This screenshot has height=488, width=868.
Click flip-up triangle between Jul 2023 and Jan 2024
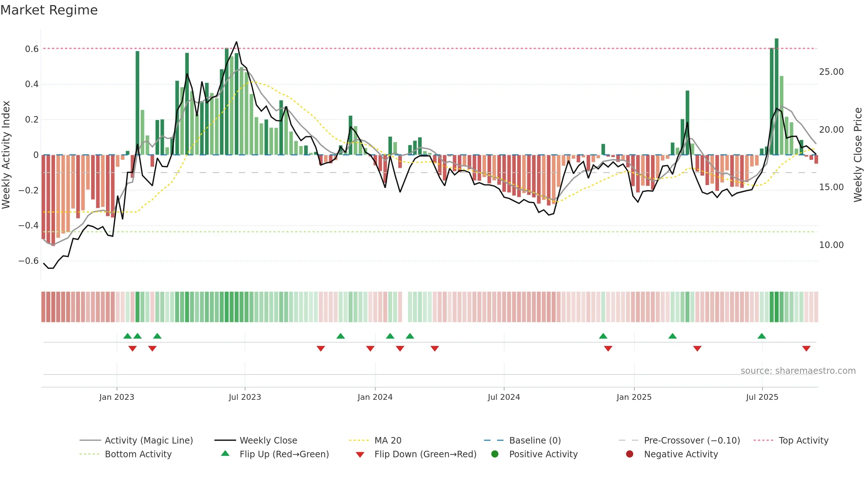[x=341, y=336]
